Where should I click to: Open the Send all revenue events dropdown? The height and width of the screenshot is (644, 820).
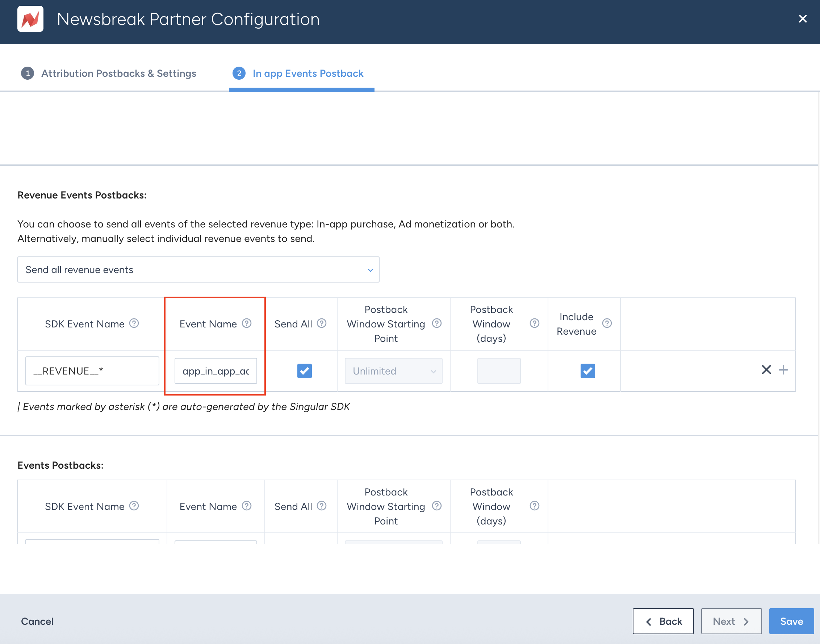coord(198,269)
